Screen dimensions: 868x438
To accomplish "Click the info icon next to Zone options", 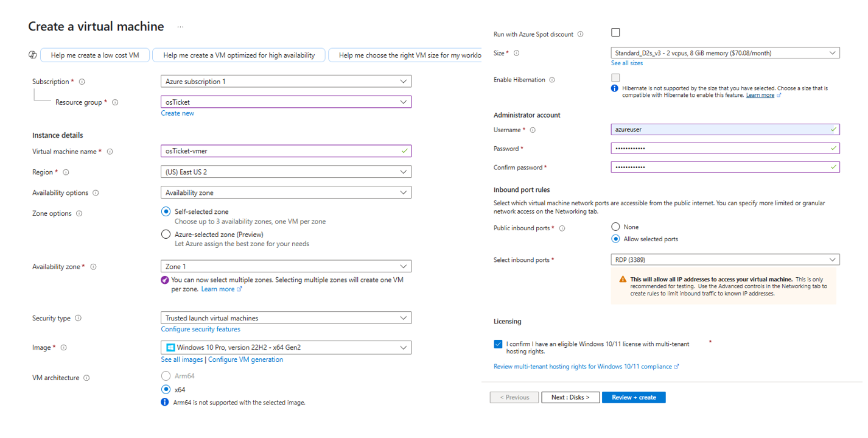I will (79, 214).
